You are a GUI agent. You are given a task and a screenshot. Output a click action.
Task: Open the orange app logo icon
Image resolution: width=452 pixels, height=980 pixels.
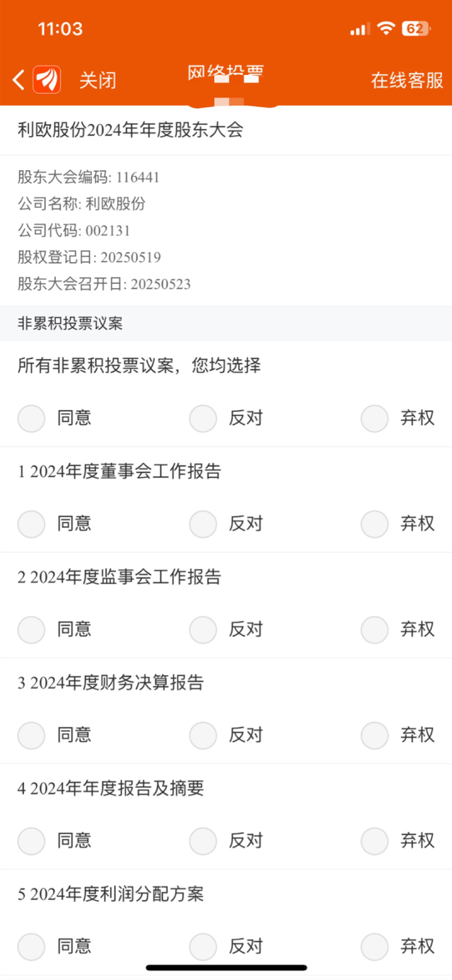pyautogui.click(x=47, y=80)
